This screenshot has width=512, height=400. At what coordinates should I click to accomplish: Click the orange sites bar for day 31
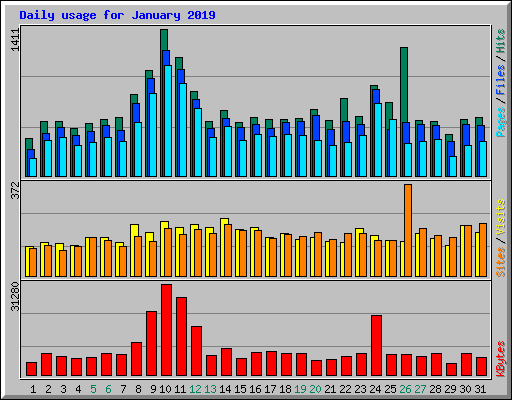483,250
